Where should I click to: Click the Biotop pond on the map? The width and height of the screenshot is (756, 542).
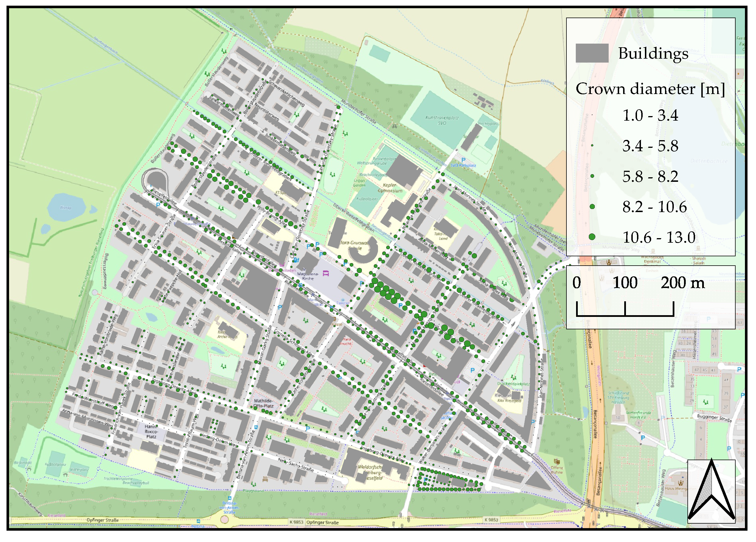pos(66,207)
